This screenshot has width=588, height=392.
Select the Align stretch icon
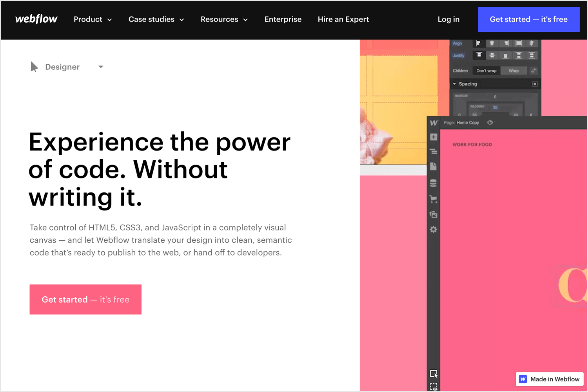[x=519, y=43]
